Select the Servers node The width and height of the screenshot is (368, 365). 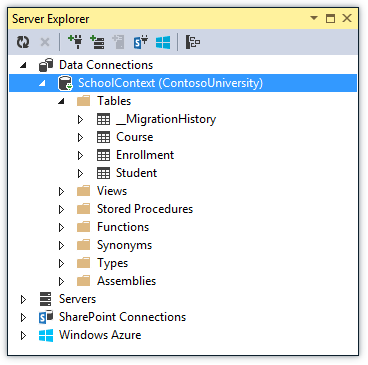click(77, 299)
